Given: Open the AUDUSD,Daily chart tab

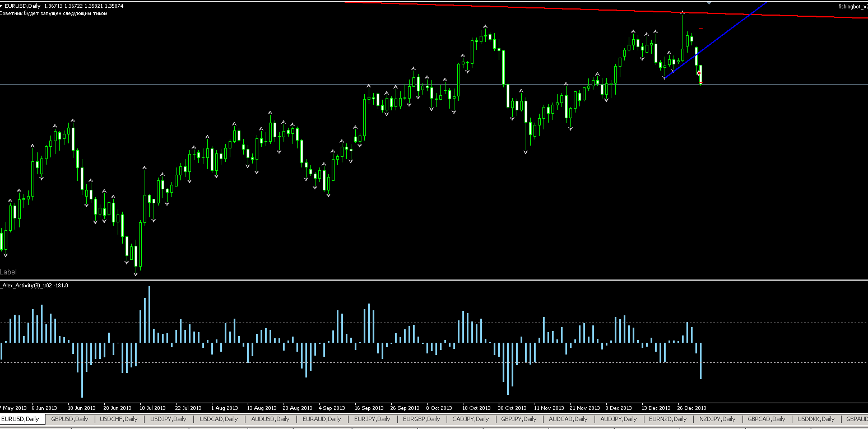Looking at the screenshot, I should [x=270, y=419].
